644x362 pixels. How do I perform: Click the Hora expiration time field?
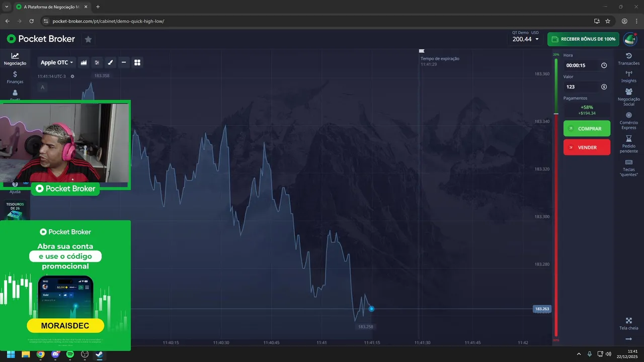coord(586,65)
